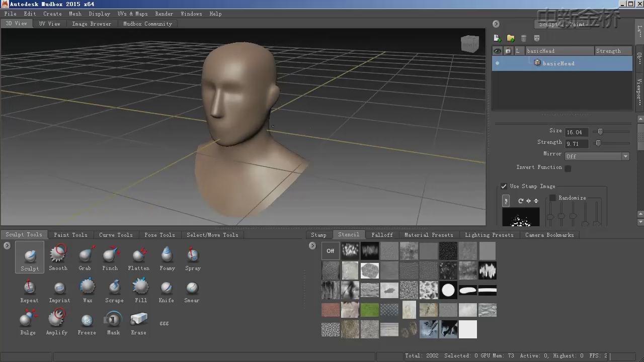
Task: Click the view cube in the 3D viewport
Action: pos(470,44)
